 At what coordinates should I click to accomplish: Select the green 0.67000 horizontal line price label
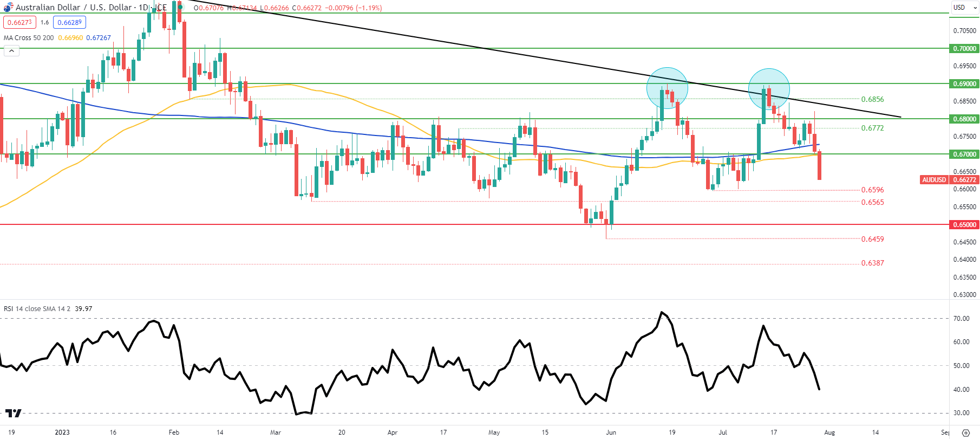(x=964, y=154)
